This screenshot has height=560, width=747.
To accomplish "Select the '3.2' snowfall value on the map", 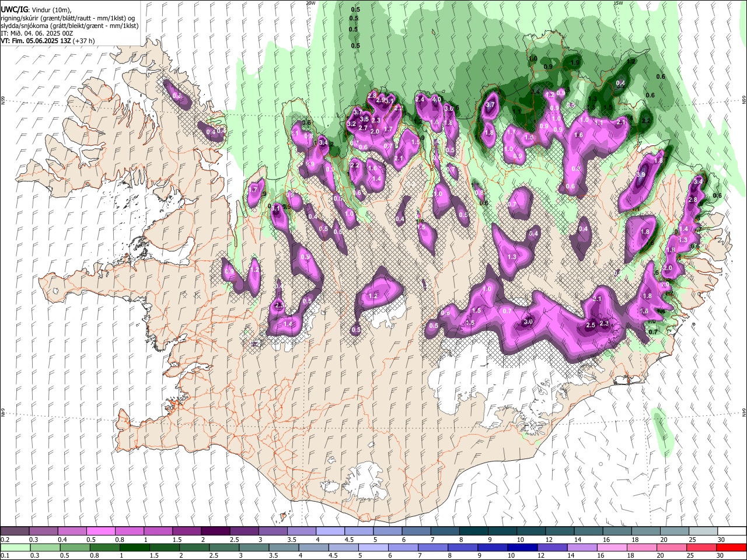I will [351, 124].
